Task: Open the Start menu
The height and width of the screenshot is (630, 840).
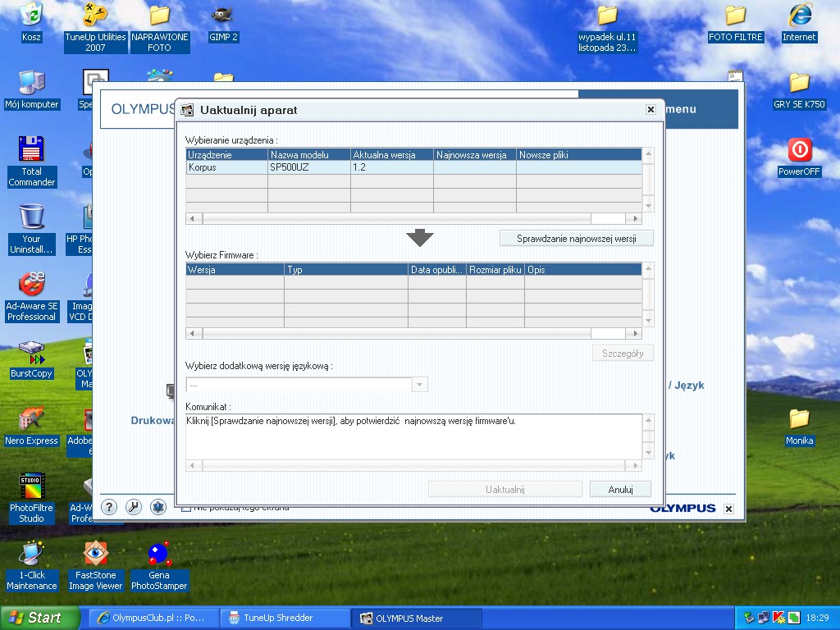Action: pyautogui.click(x=39, y=618)
